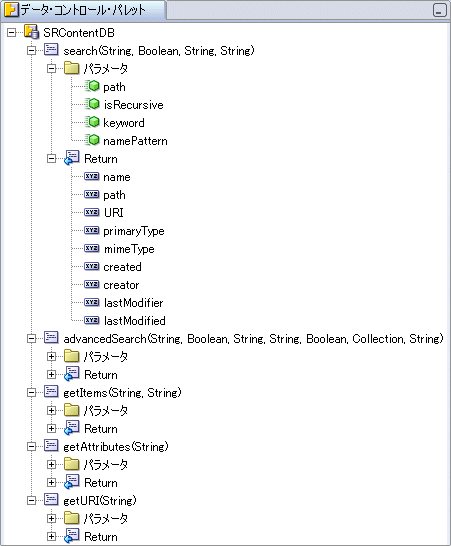The width and height of the screenshot is (451, 546).
Task: Click the XYZ attribute icon beside mimeType
Action: 92,248
